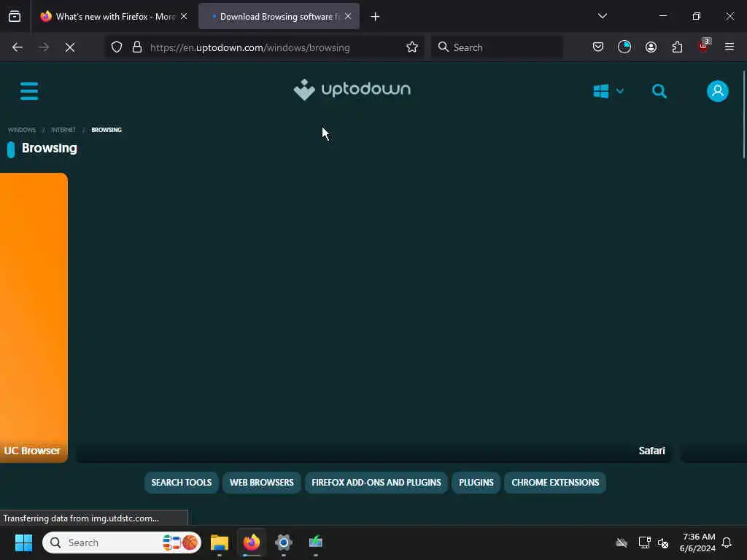Image resolution: width=747 pixels, height=560 pixels.
Task: Click the Uptodown search magnifier icon
Action: (659, 91)
